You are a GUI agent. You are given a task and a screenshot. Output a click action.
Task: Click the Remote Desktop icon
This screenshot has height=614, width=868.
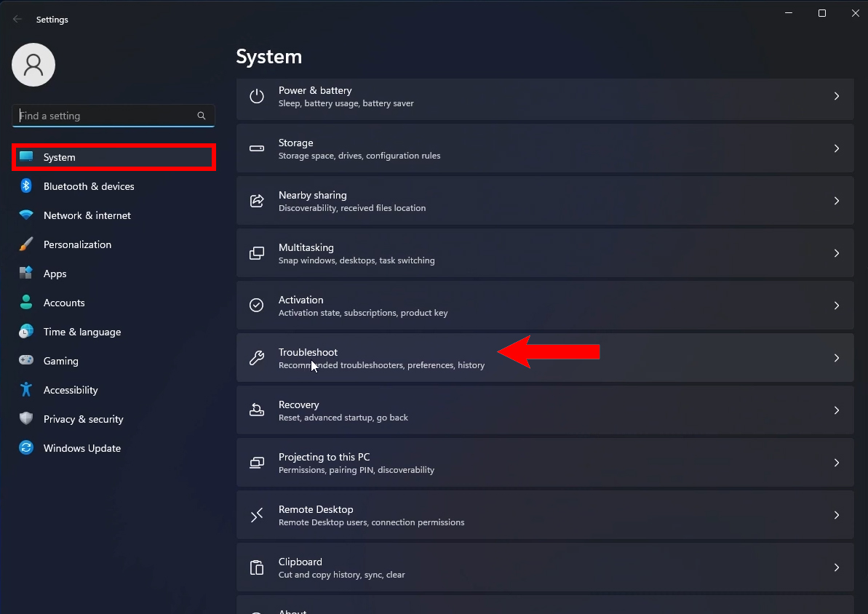tap(256, 515)
